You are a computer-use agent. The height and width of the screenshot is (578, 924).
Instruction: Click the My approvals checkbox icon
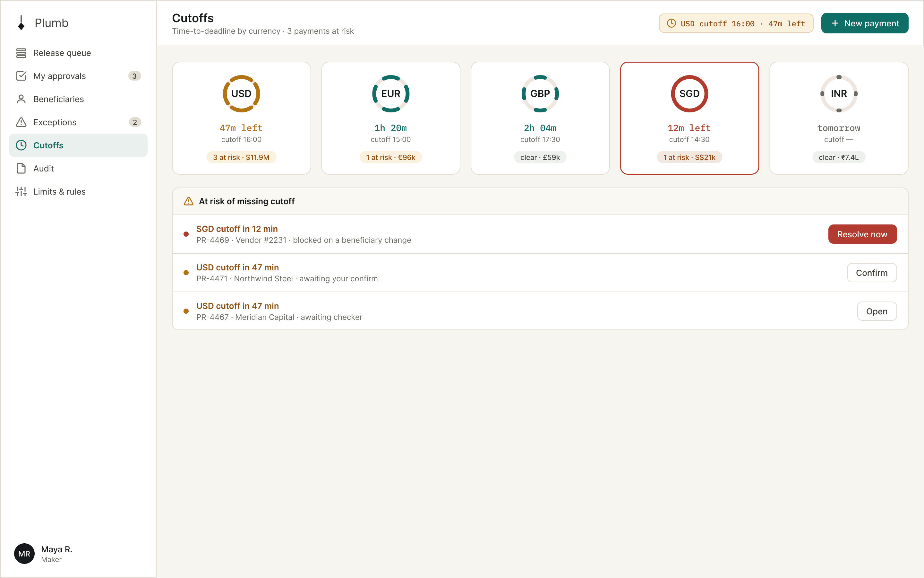click(x=21, y=76)
